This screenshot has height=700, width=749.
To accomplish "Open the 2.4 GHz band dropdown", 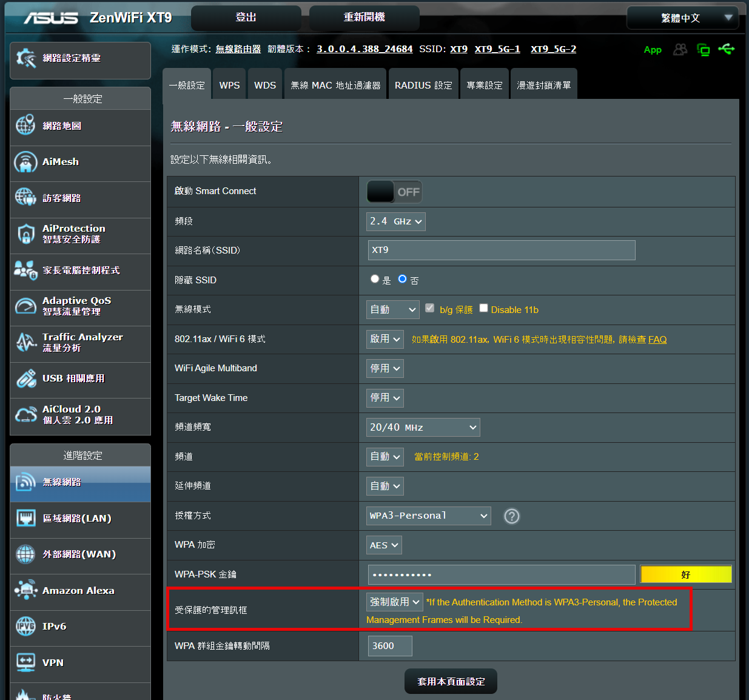I will coord(395,221).
